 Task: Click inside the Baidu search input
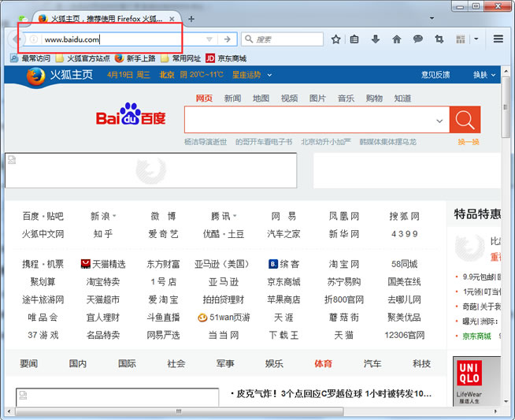point(317,120)
